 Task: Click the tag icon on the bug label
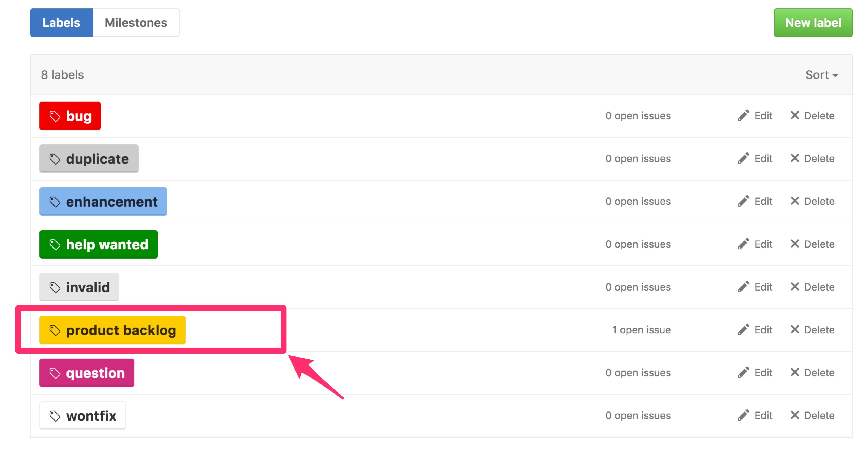(x=55, y=116)
